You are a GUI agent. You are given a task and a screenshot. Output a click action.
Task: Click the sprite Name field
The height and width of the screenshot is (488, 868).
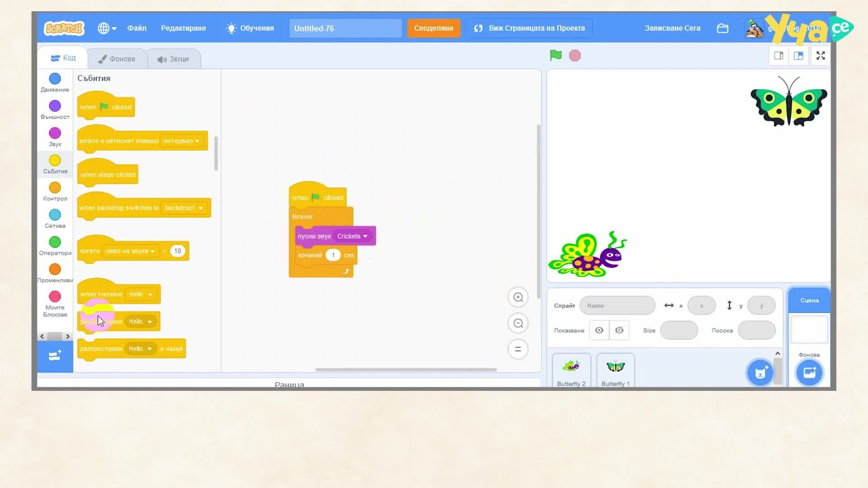pos(617,305)
